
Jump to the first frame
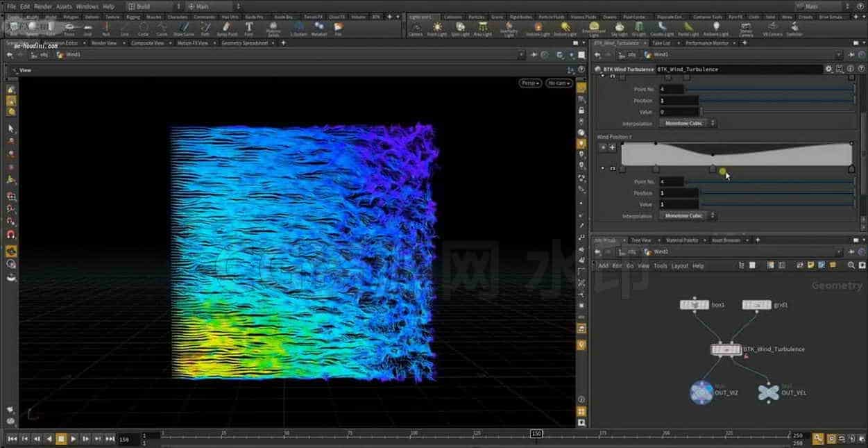(12, 439)
